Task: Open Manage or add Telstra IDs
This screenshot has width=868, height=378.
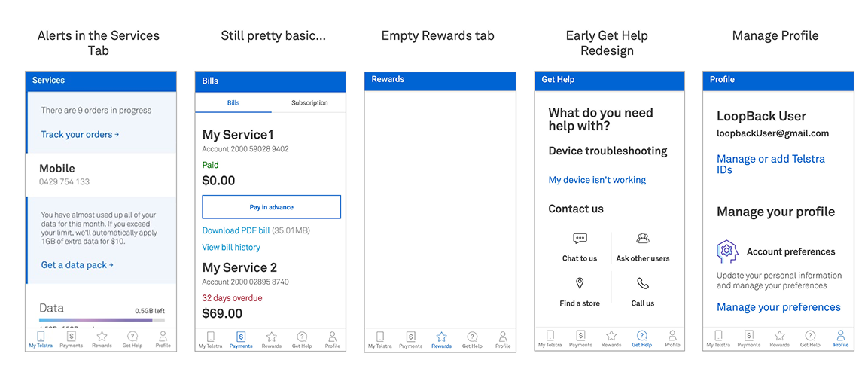Action: click(x=771, y=164)
